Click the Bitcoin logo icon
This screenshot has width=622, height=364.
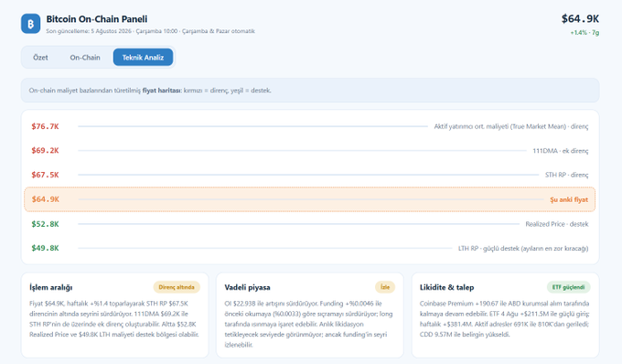30,24
